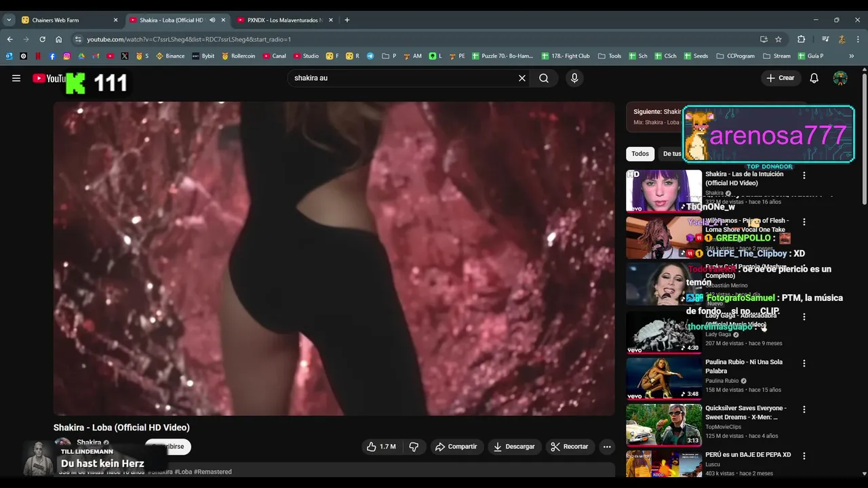Open the X (Twitter) bookmark
The image size is (868, 488).
pos(125,56)
